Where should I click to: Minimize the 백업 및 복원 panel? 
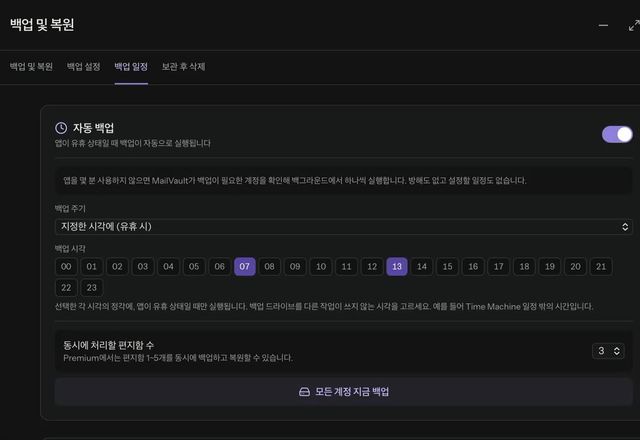pos(603,25)
